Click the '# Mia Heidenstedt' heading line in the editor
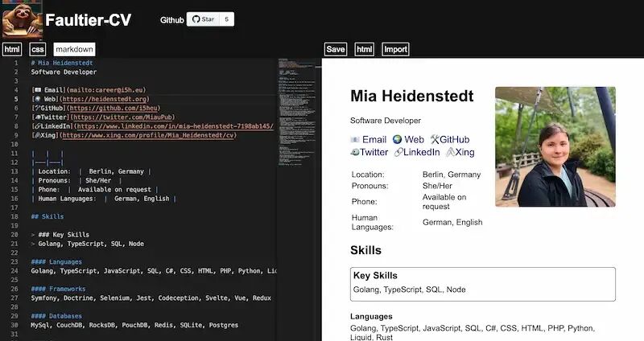Image resolution: width=644 pixels, height=341 pixels. [x=62, y=63]
